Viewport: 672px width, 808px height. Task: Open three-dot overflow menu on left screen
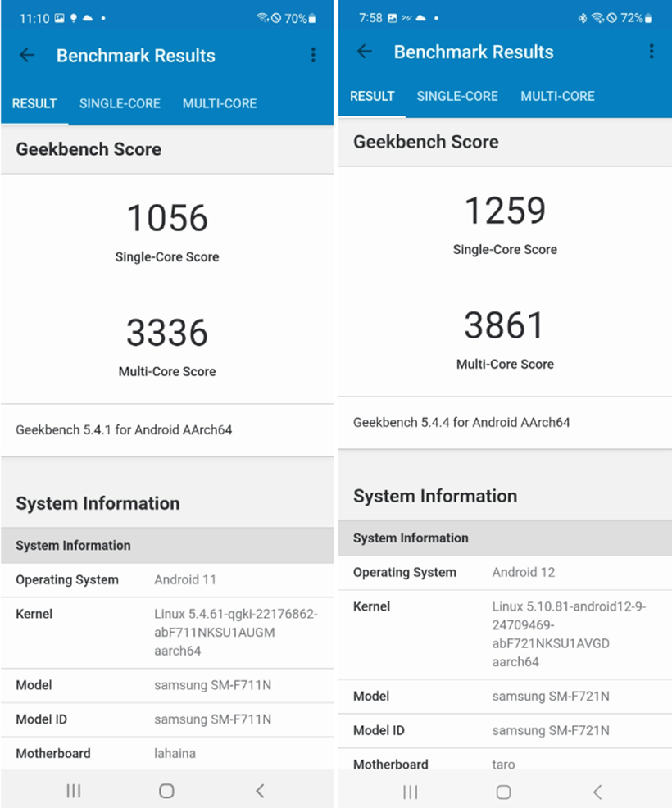313,56
